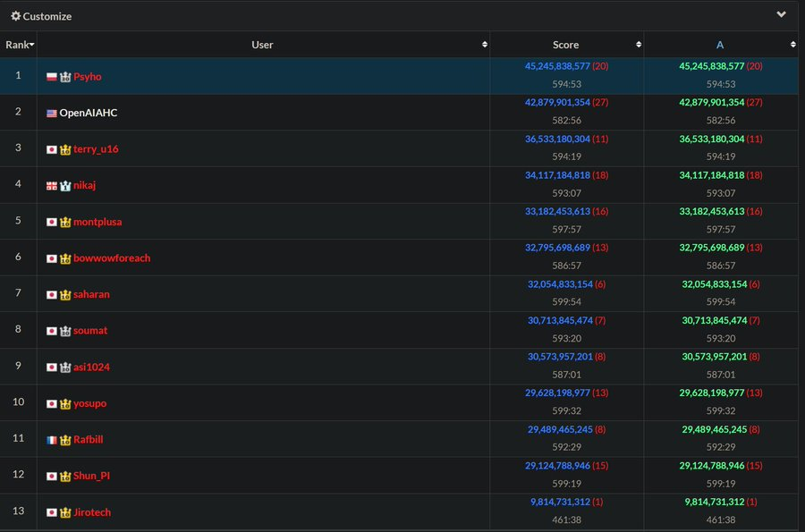The width and height of the screenshot is (805, 532).
Task: Open problem A column link
Action: (x=720, y=45)
